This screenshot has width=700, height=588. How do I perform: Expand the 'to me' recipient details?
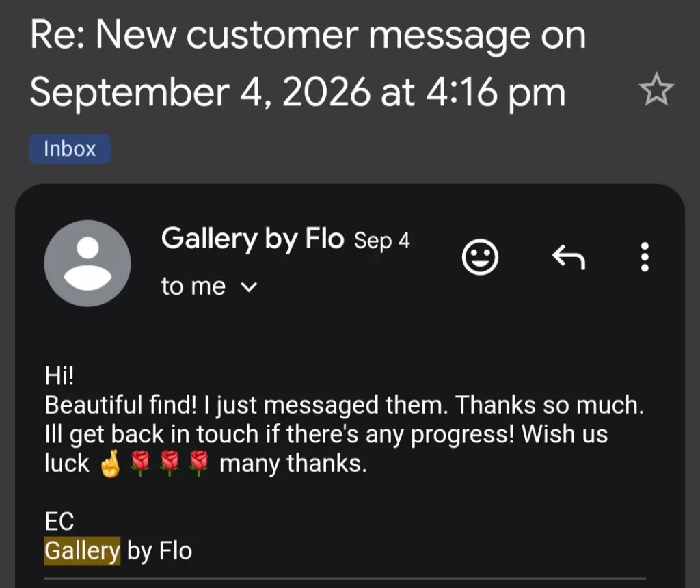(249, 286)
